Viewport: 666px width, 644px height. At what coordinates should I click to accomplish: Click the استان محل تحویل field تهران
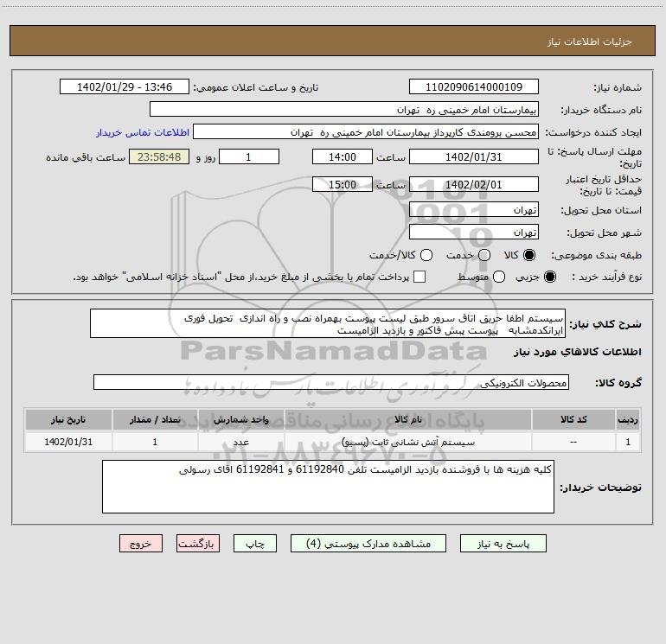(474, 209)
